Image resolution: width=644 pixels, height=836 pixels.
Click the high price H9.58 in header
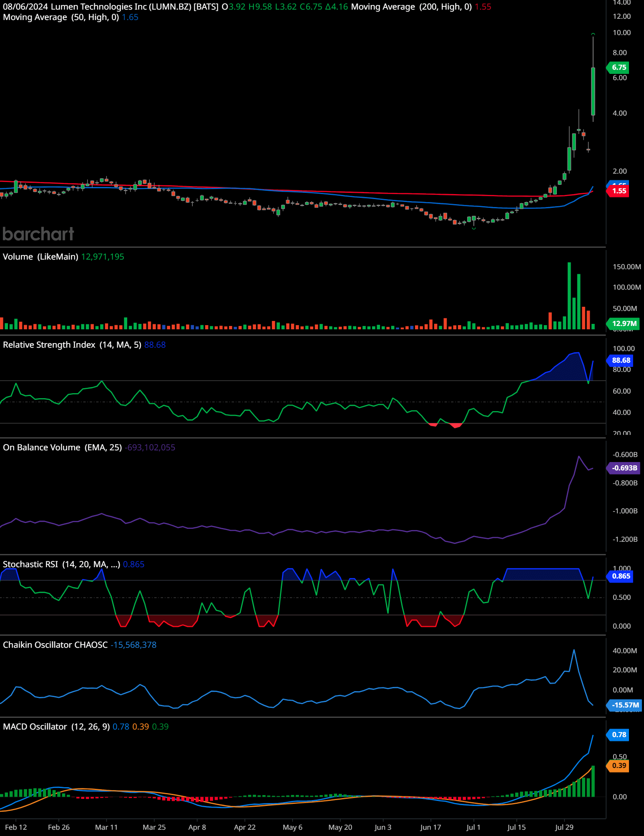coord(260,7)
